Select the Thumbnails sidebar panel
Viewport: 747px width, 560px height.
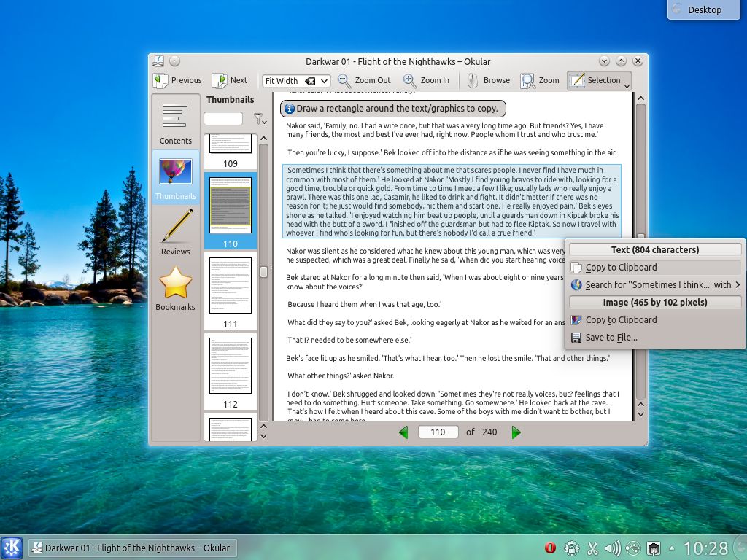(175, 178)
